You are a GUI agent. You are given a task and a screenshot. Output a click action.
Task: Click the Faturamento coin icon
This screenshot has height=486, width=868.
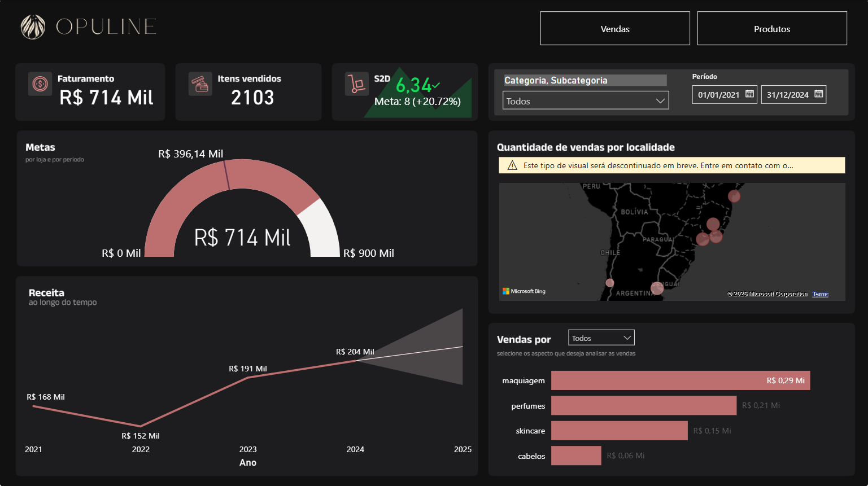[x=40, y=84]
